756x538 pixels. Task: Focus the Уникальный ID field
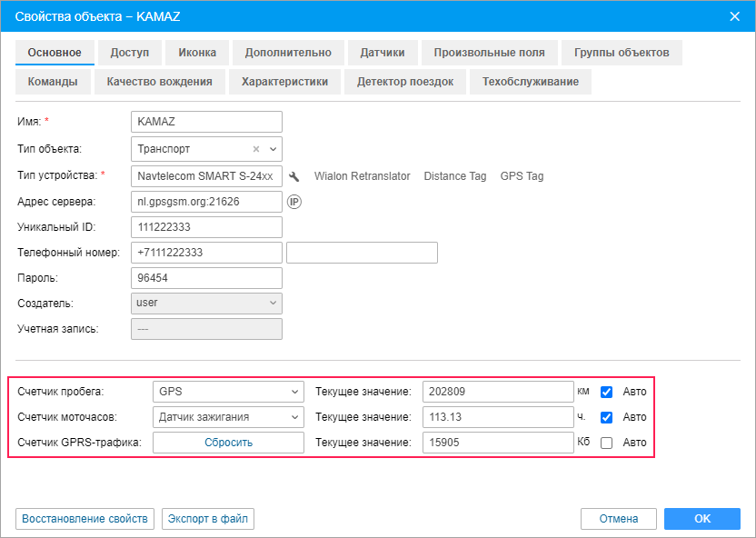click(206, 227)
